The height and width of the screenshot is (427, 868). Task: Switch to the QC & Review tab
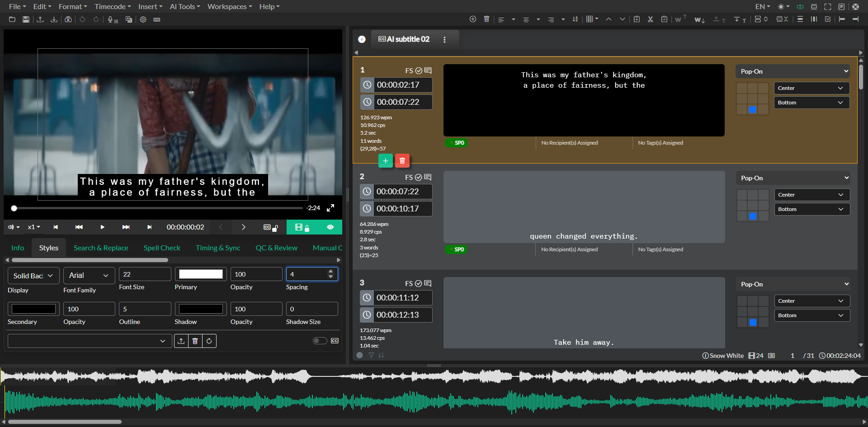coord(276,248)
